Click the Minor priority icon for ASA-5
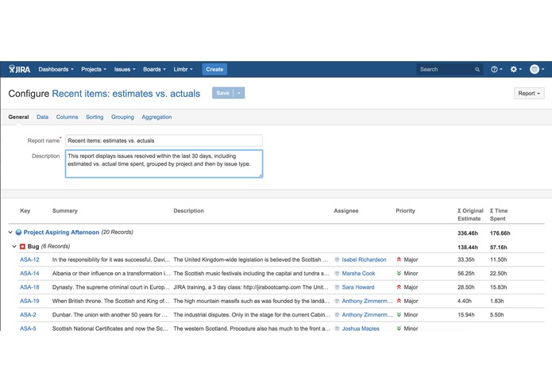The height and width of the screenshot is (392, 552). tap(399, 329)
